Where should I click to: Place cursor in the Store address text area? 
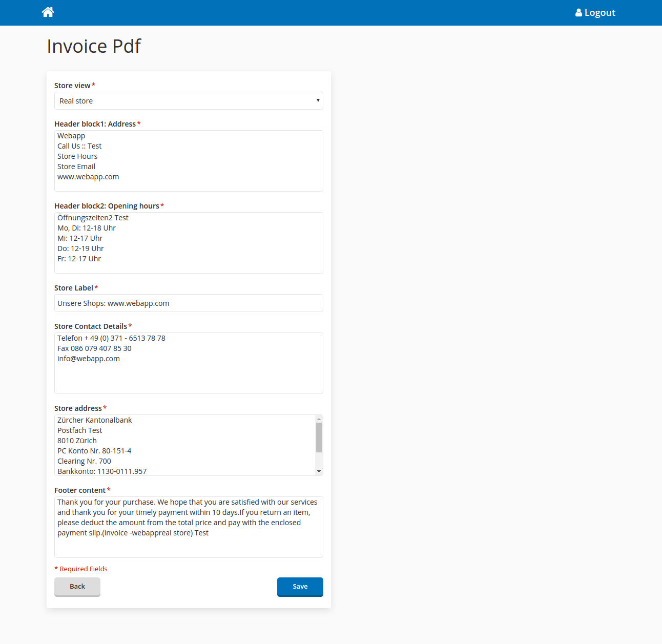(184, 445)
